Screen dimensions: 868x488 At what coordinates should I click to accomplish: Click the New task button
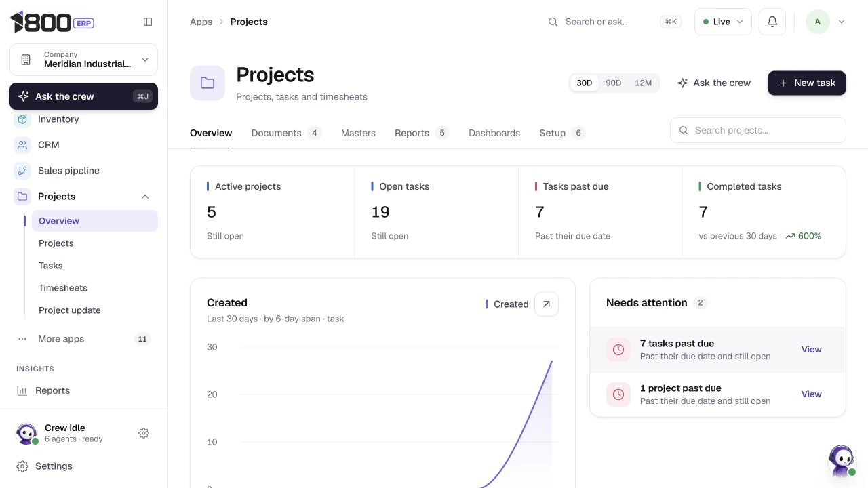tap(807, 83)
